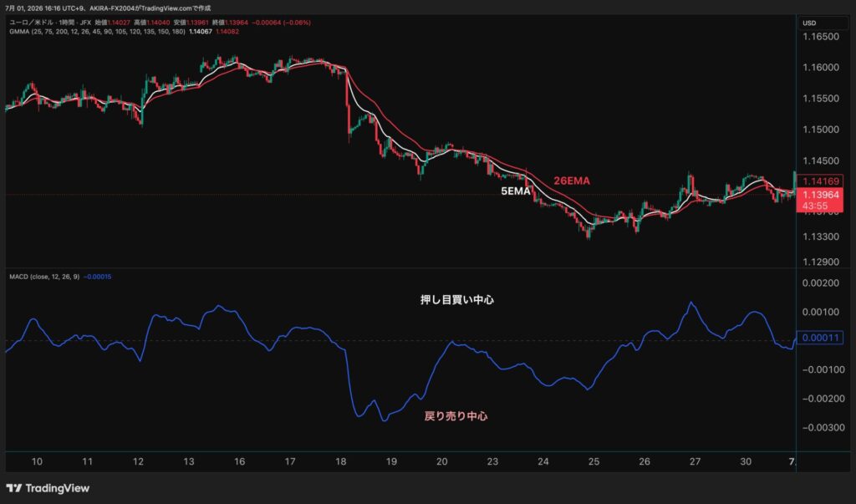This screenshot has width=856, height=504.
Task: Click the 1.16500 price scale level
Action: [x=821, y=37]
